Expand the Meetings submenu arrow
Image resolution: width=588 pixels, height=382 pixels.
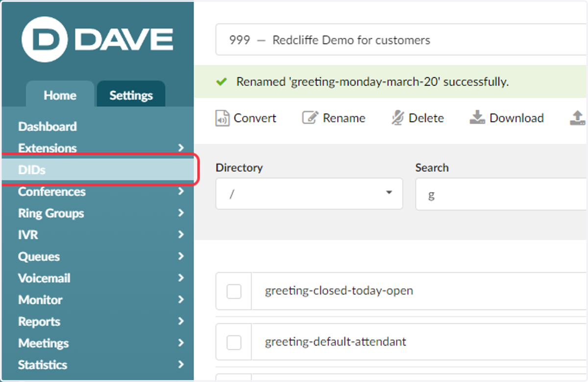(x=181, y=343)
